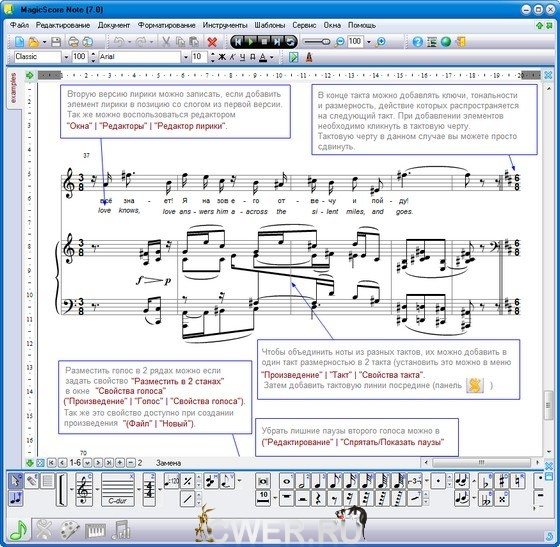Open the zoom percentage dropdown arrow

pos(369,42)
